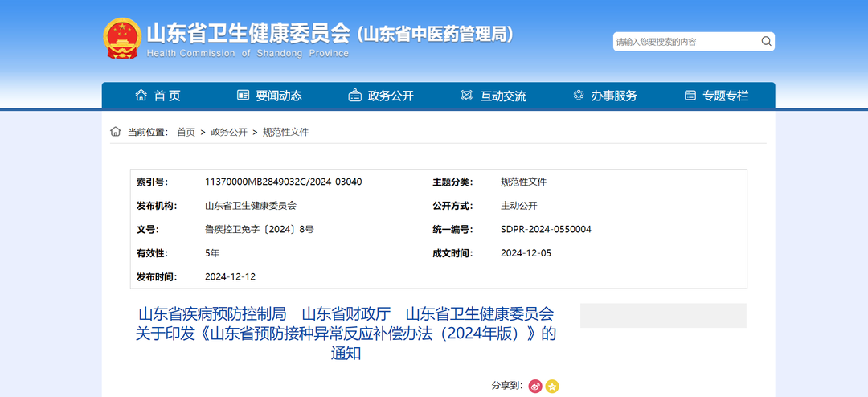Select 专题专栏 in the navigation bar
Screen dimensions: 868x397
tap(725, 96)
